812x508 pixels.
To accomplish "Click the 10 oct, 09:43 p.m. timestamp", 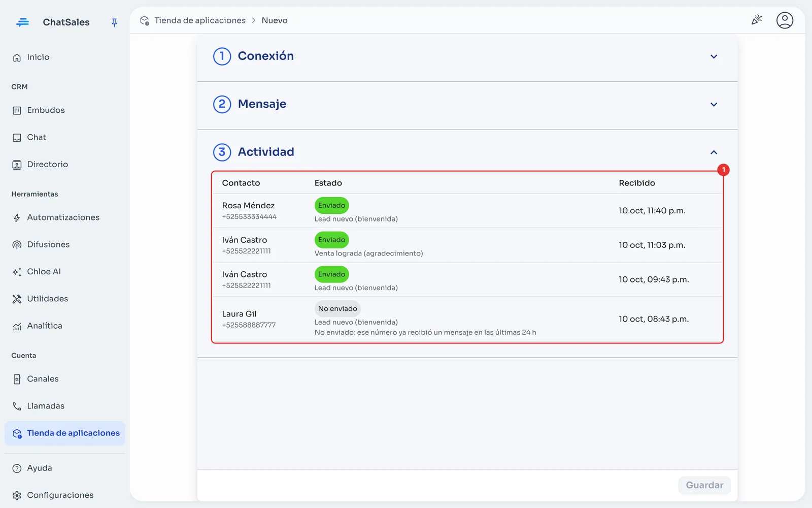I will (654, 279).
